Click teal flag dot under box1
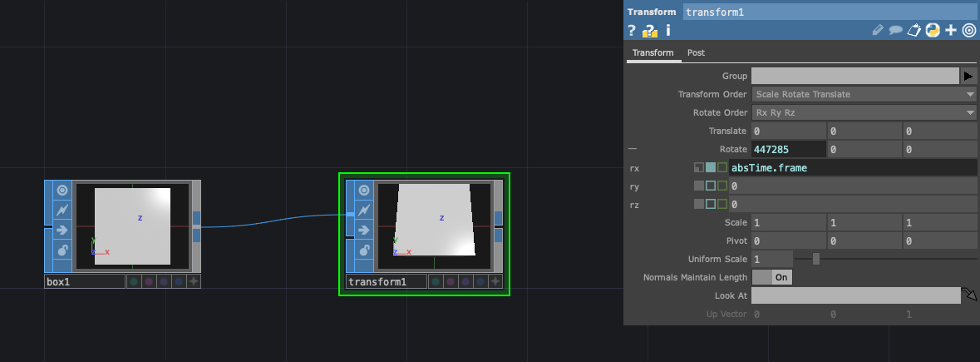 (134, 281)
